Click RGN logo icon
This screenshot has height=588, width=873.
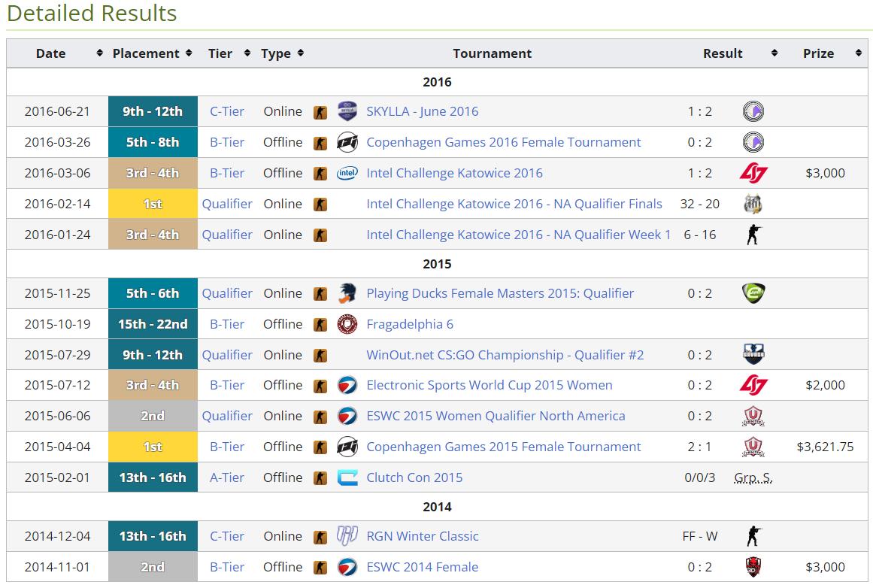347,536
